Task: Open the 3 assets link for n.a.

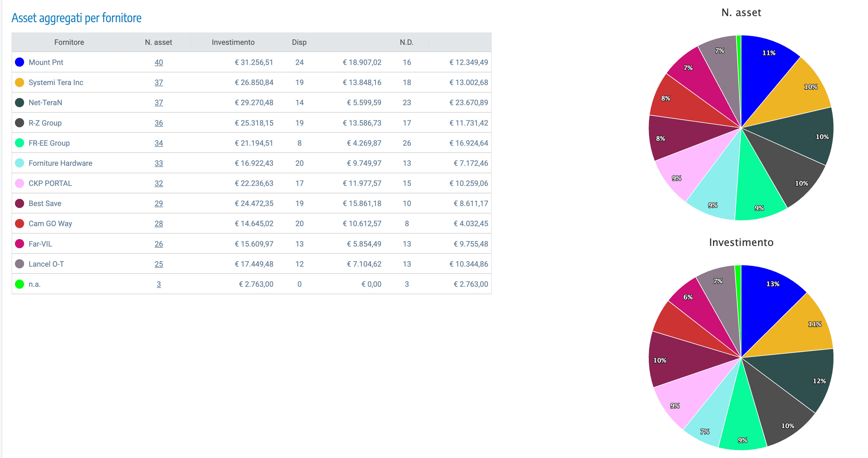Action: (159, 284)
